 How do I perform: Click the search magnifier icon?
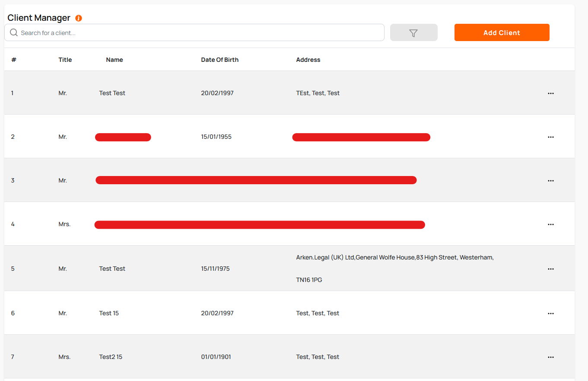(x=14, y=33)
